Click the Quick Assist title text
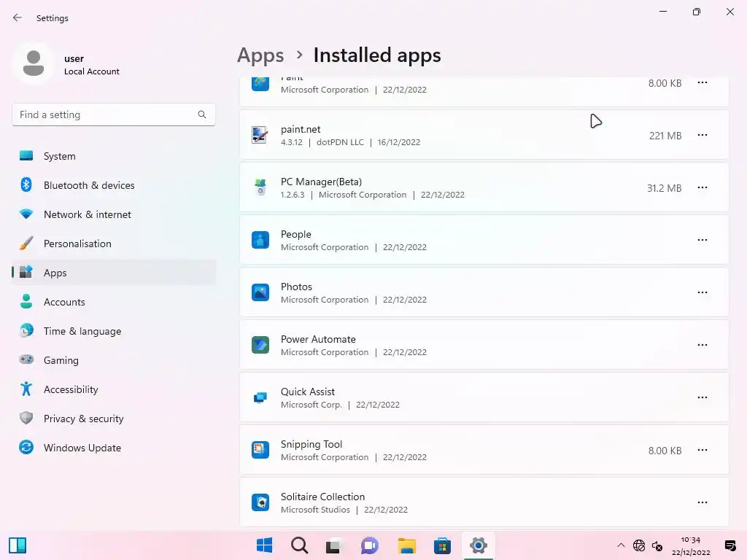This screenshot has height=560, width=747. point(308,392)
